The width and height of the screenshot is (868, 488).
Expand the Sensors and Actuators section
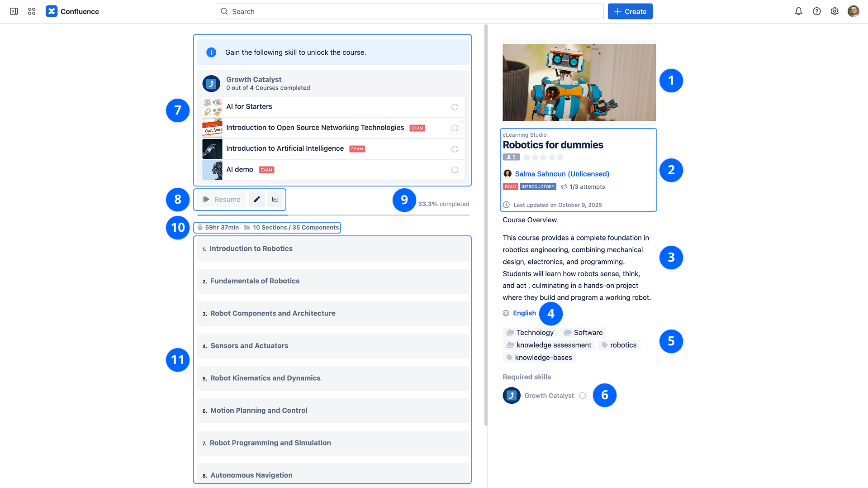coord(333,346)
